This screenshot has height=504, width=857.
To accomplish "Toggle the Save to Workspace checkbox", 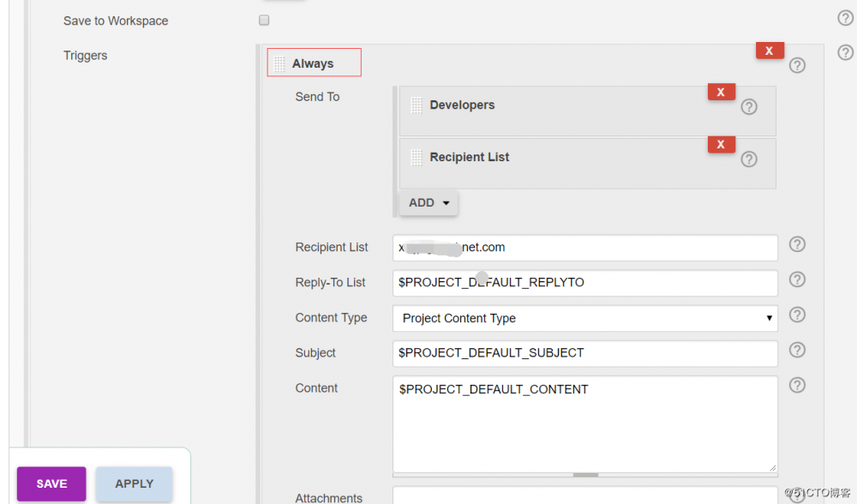I will (x=264, y=20).
